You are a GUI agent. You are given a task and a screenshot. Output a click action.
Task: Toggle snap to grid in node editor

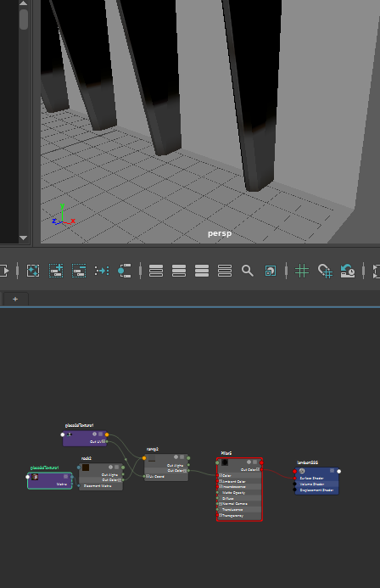pos(325,271)
